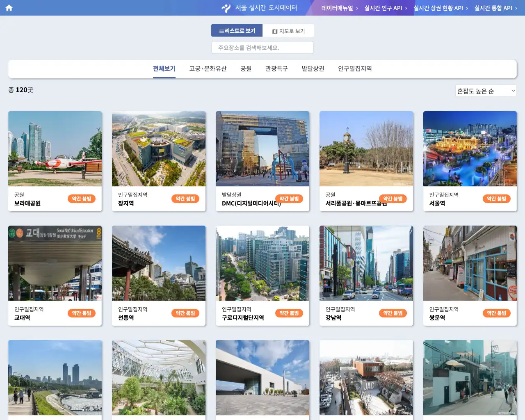Click the place search input field
This screenshot has height=420, width=525.
(262, 48)
